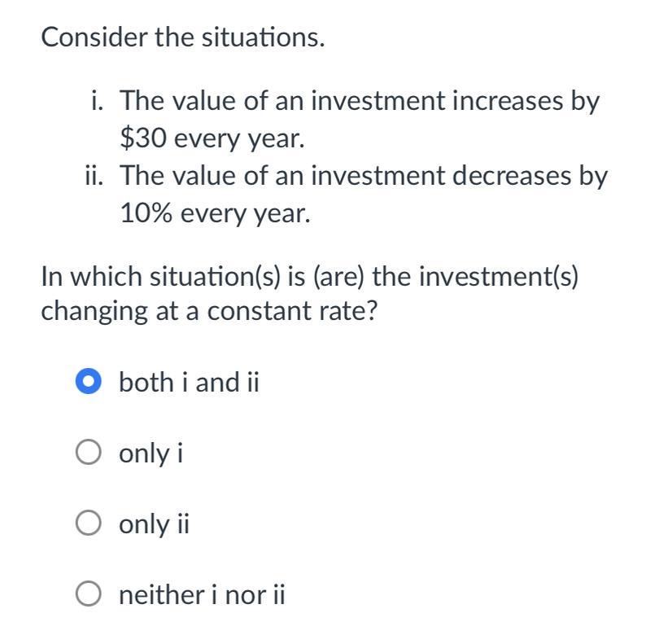Pick the "only ii" radio button
672x622 pixels.
[x=89, y=524]
